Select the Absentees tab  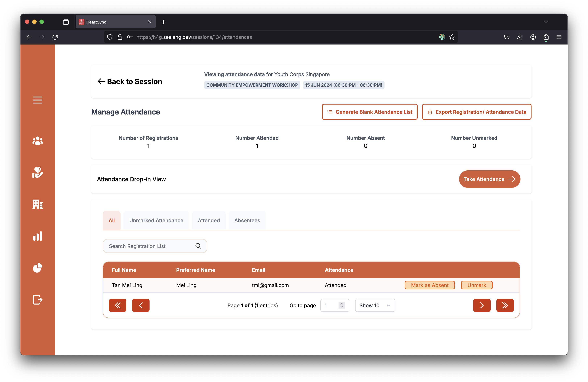(x=247, y=220)
